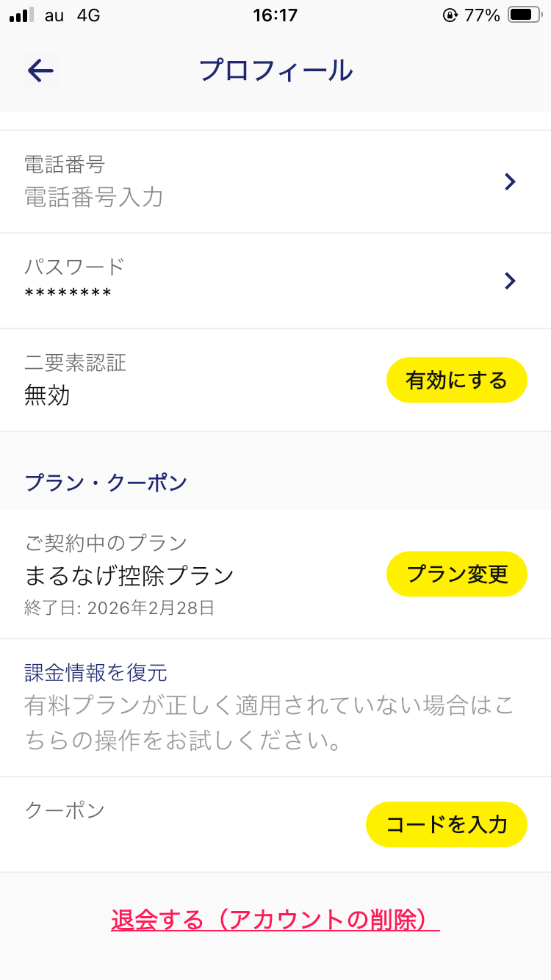
Task: Tap the masked password asterisks
Action: (x=68, y=295)
